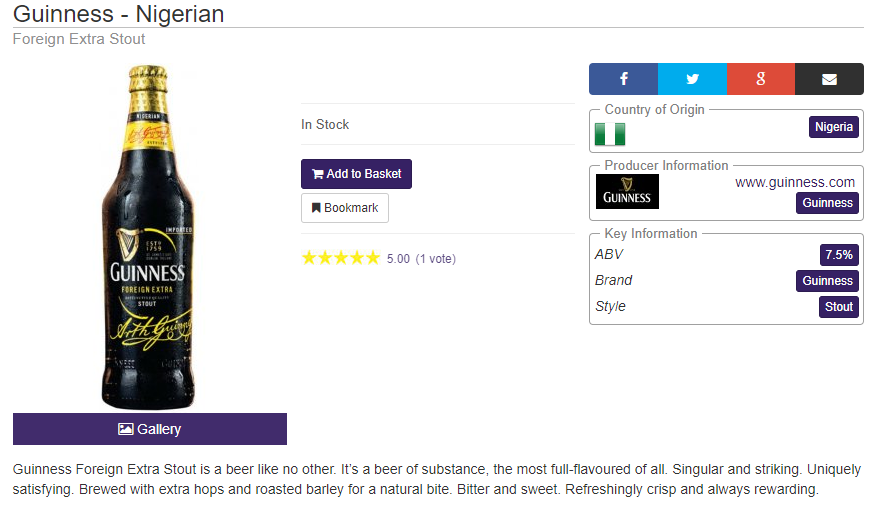The width and height of the screenshot is (871, 506).
Task: Click the Guinness producer logo
Action: click(x=627, y=191)
